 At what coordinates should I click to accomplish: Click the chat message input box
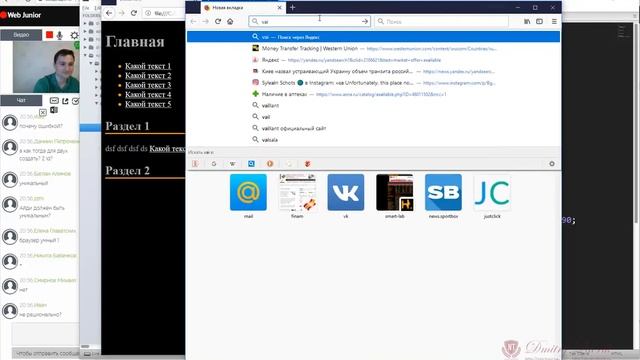tap(45, 334)
